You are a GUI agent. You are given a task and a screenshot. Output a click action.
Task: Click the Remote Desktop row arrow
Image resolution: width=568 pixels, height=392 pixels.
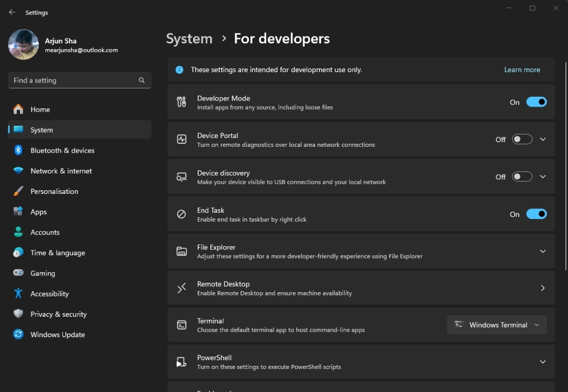click(x=542, y=288)
